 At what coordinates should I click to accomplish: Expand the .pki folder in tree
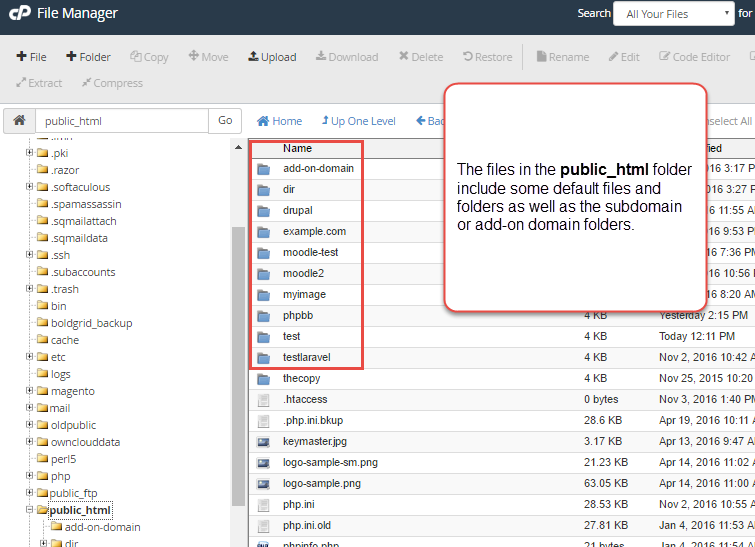pos(30,154)
